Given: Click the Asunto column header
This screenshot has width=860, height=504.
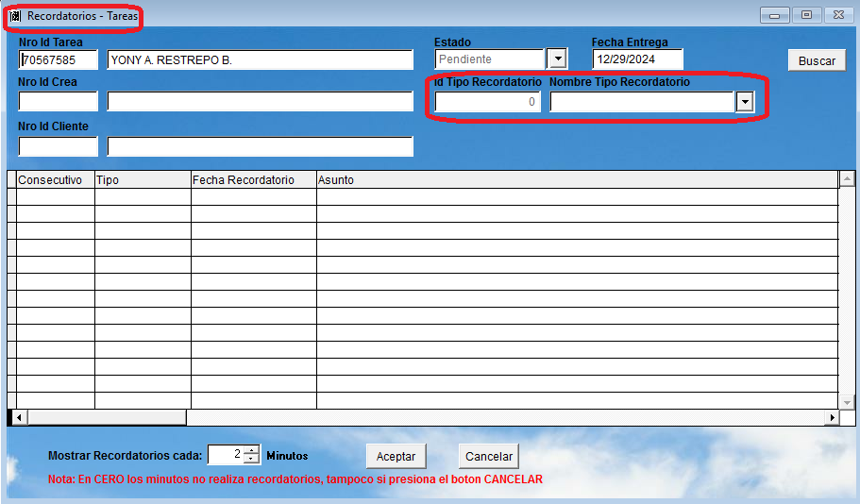Looking at the screenshot, I should pos(578,180).
